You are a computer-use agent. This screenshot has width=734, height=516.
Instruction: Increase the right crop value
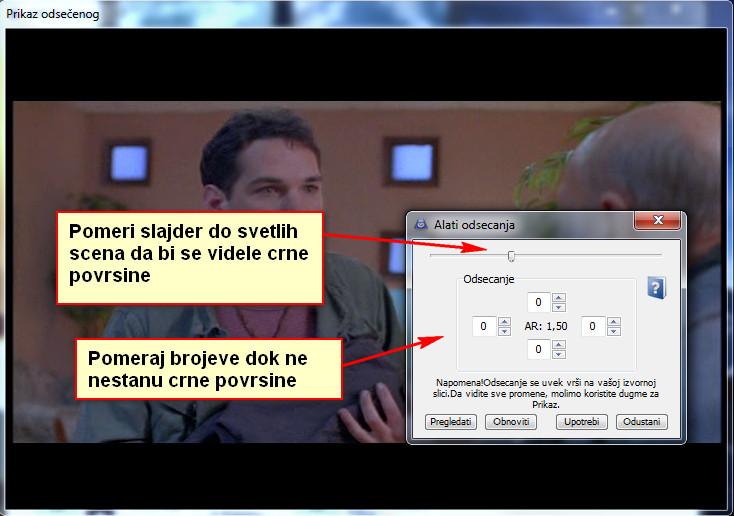613,322
